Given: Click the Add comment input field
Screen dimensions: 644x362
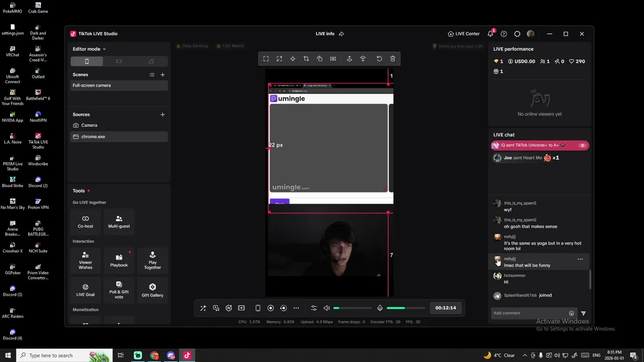Looking at the screenshot, I should 528,313.
